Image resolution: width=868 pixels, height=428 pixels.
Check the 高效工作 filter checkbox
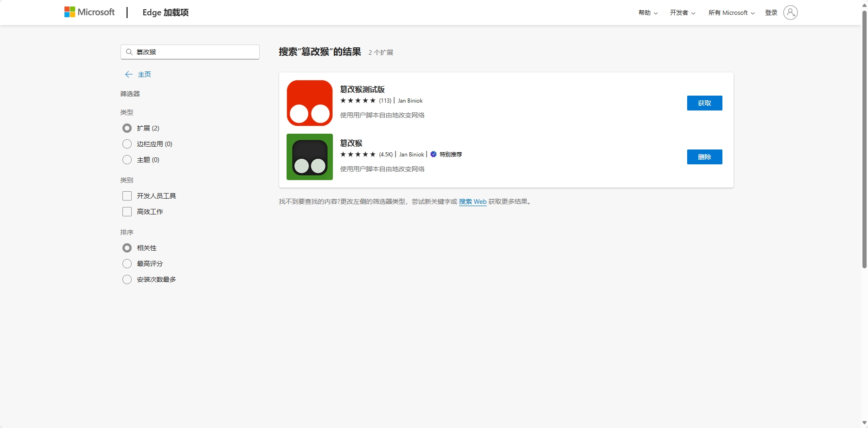[x=127, y=211]
